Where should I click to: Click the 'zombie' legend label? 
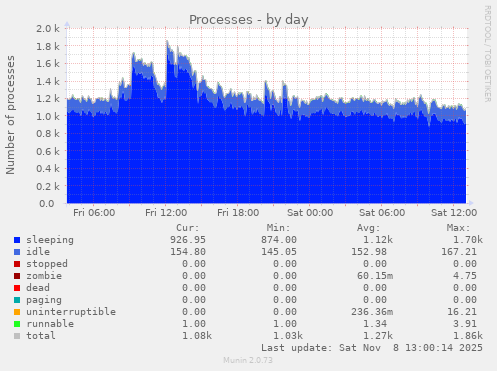pyautogui.click(x=44, y=276)
